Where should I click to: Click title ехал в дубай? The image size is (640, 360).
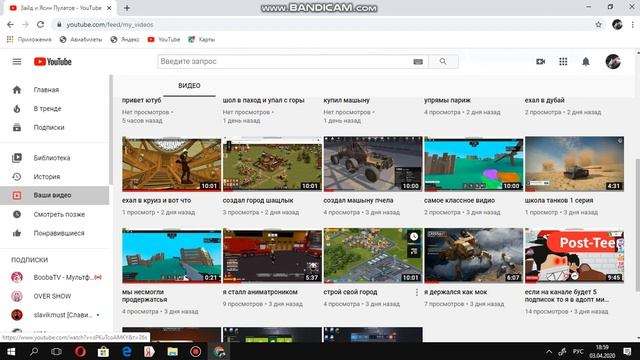pos(545,100)
